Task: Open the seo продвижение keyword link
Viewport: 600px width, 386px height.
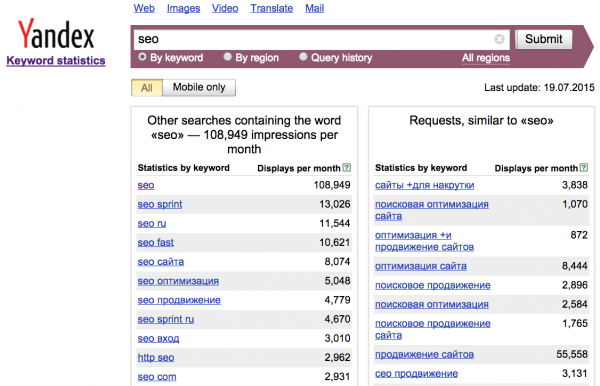Action: click(179, 300)
